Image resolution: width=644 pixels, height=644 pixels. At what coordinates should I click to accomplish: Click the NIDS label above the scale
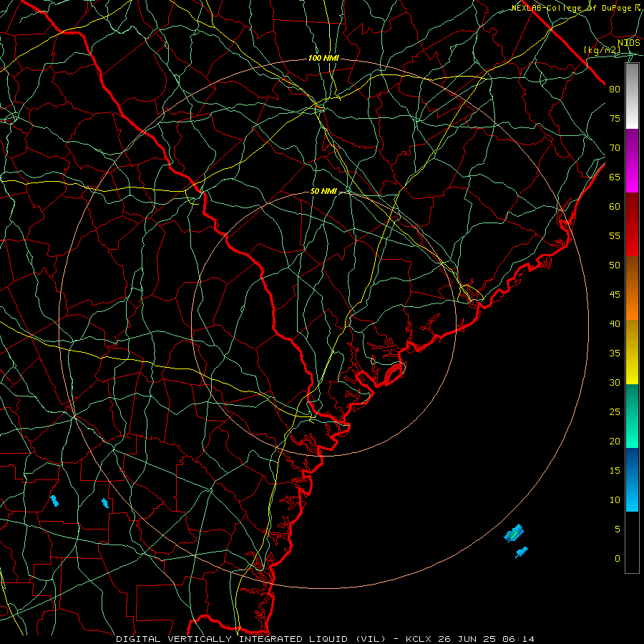click(x=629, y=43)
